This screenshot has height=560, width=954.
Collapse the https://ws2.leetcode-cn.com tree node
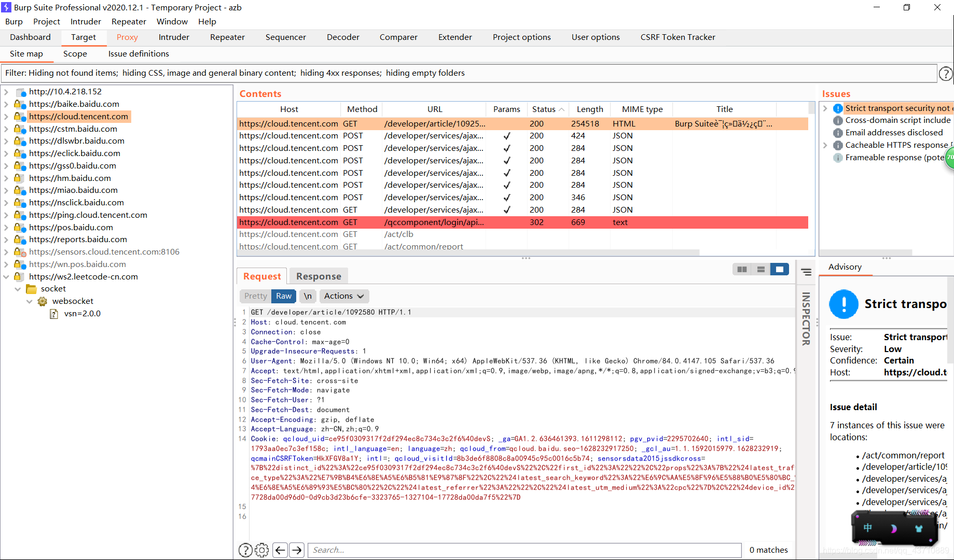point(6,277)
